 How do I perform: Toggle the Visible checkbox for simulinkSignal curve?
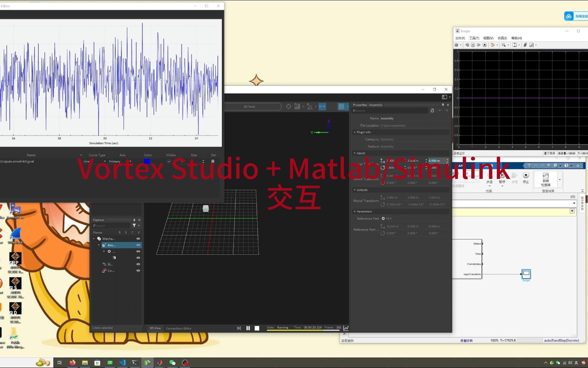pos(169,162)
